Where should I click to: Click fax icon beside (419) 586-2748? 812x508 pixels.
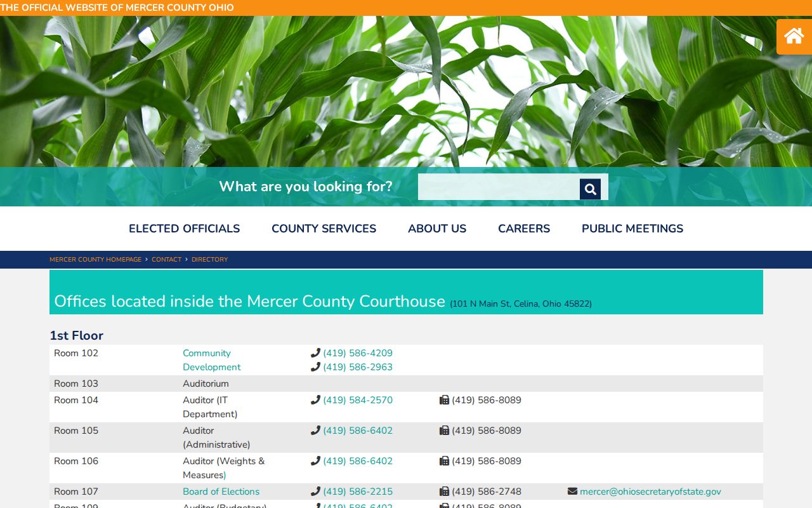[x=444, y=491]
